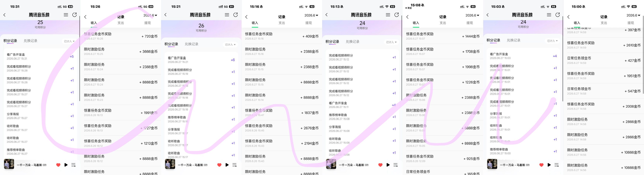Click the refresh icon beside 25 points

tap(75, 15)
